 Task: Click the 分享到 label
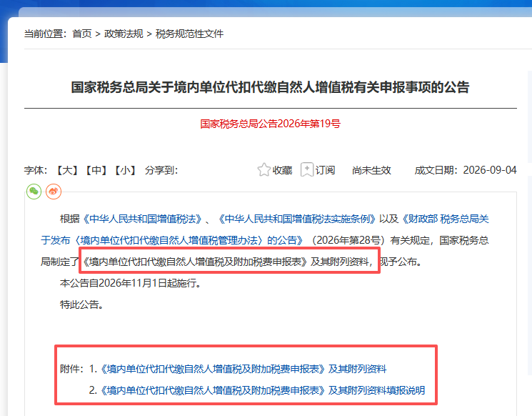click(161, 170)
